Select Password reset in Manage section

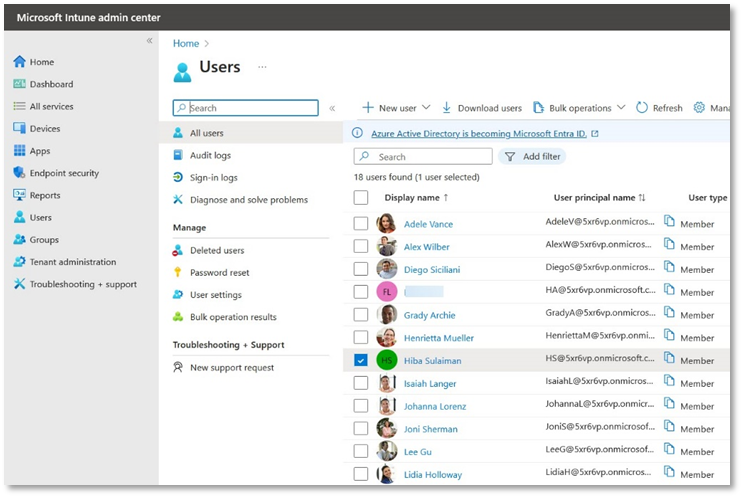click(x=219, y=273)
